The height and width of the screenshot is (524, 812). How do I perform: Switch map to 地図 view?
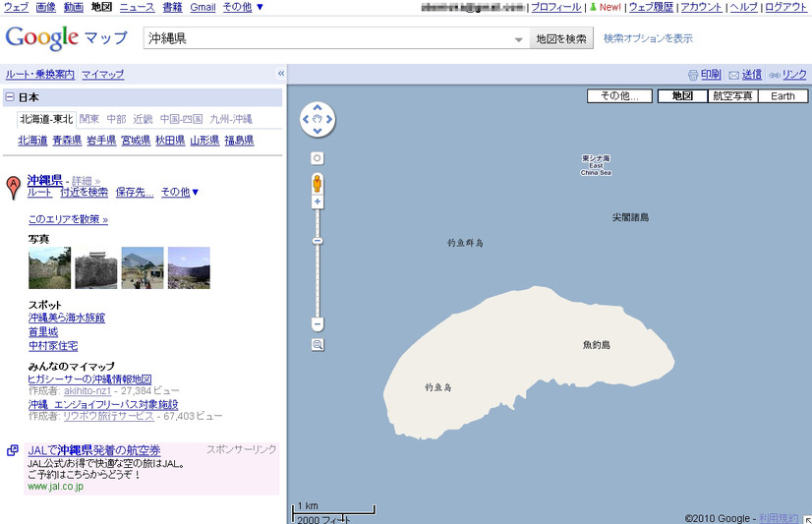point(682,96)
